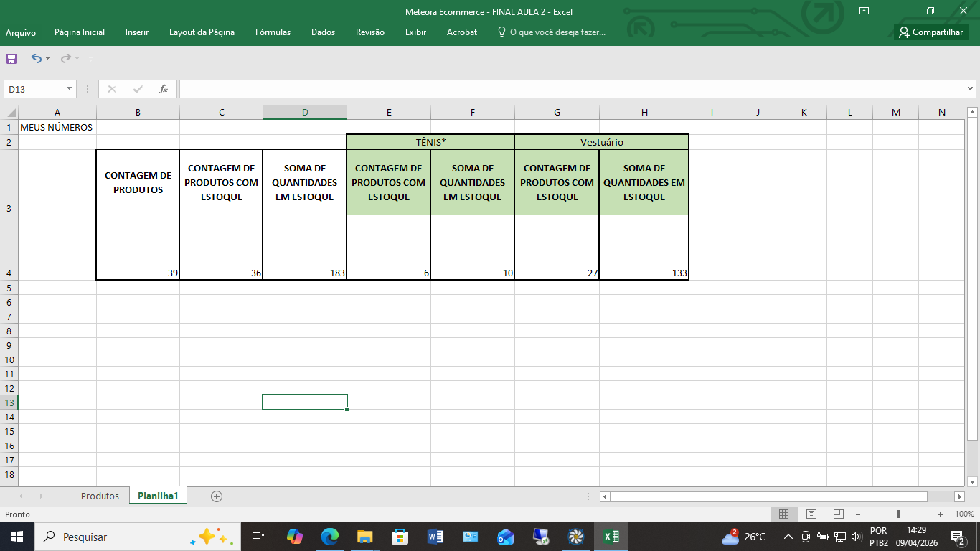
Task: Cancel the formula entry with the X
Action: (111, 89)
